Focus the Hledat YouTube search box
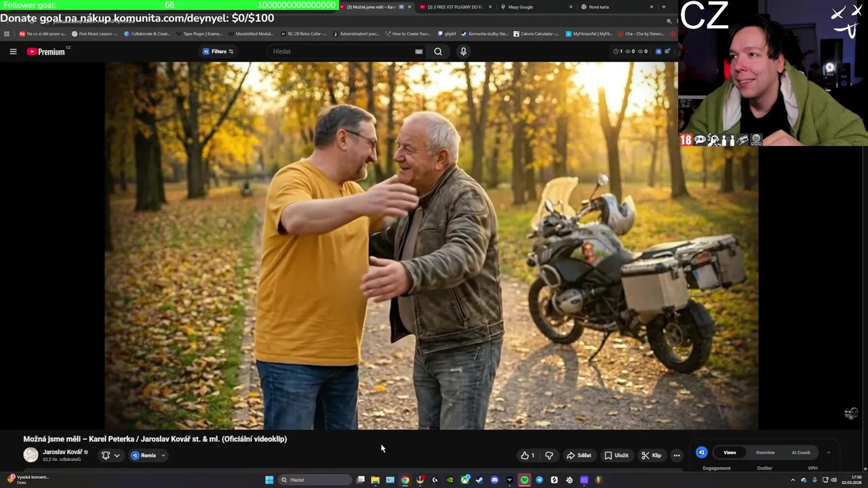868x488 pixels. (339, 52)
